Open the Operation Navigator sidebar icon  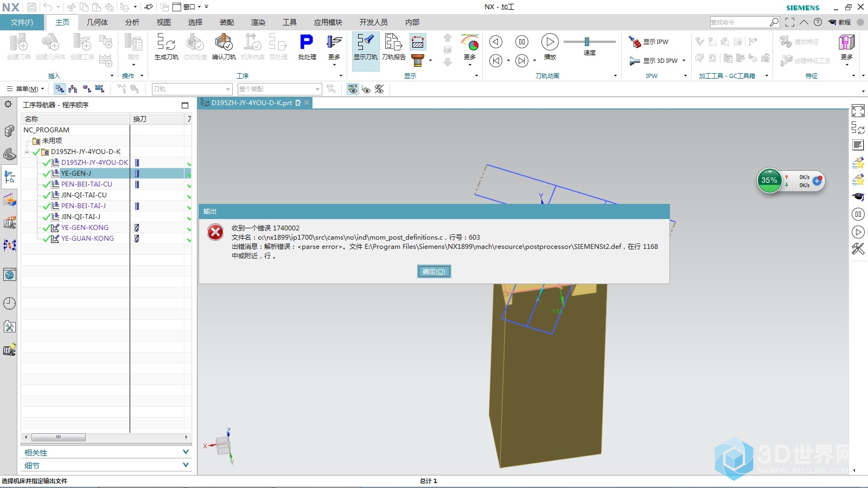9,176
